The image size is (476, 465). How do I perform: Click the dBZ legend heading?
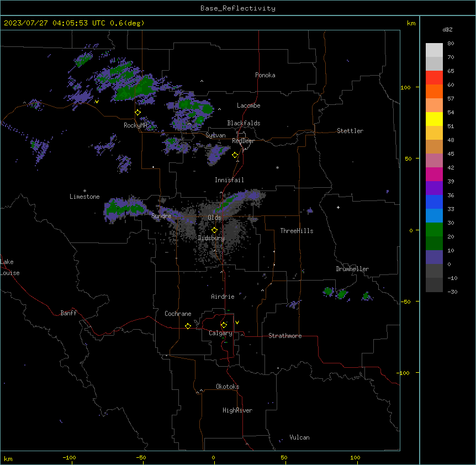(x=447, y=29)
